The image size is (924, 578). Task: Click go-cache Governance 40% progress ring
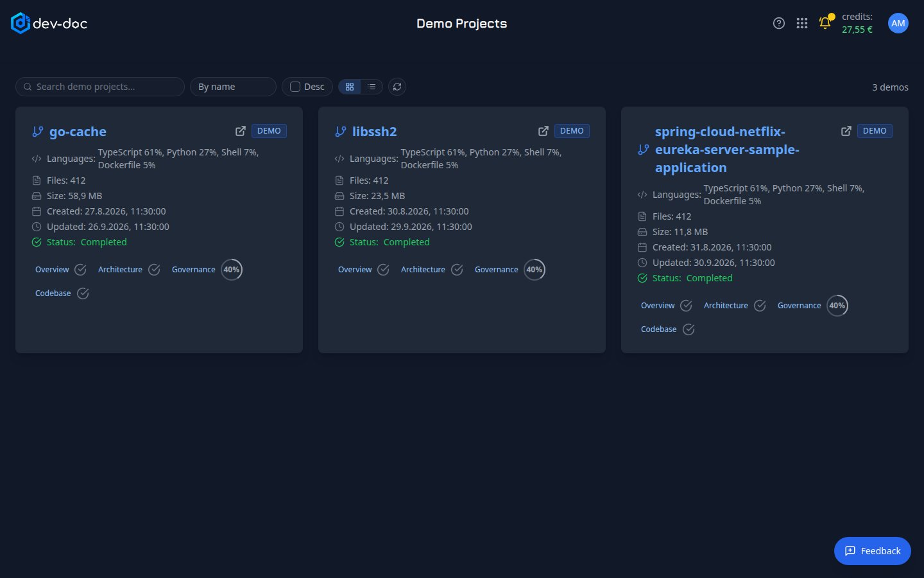pos(232,270)
